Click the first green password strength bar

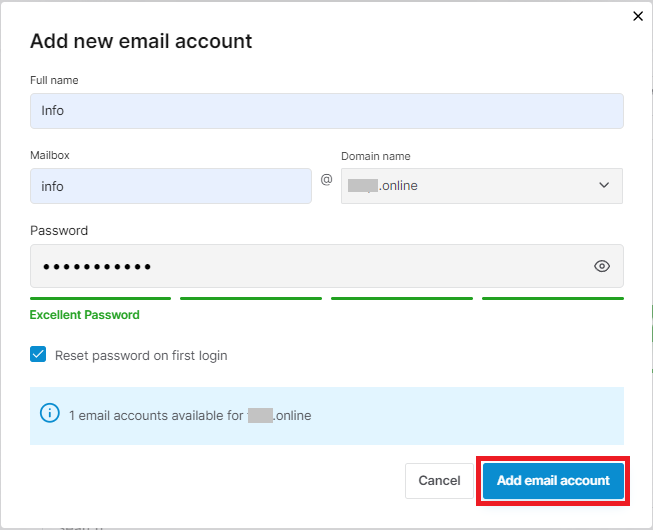pyautogui.click(x=100, y=299)
